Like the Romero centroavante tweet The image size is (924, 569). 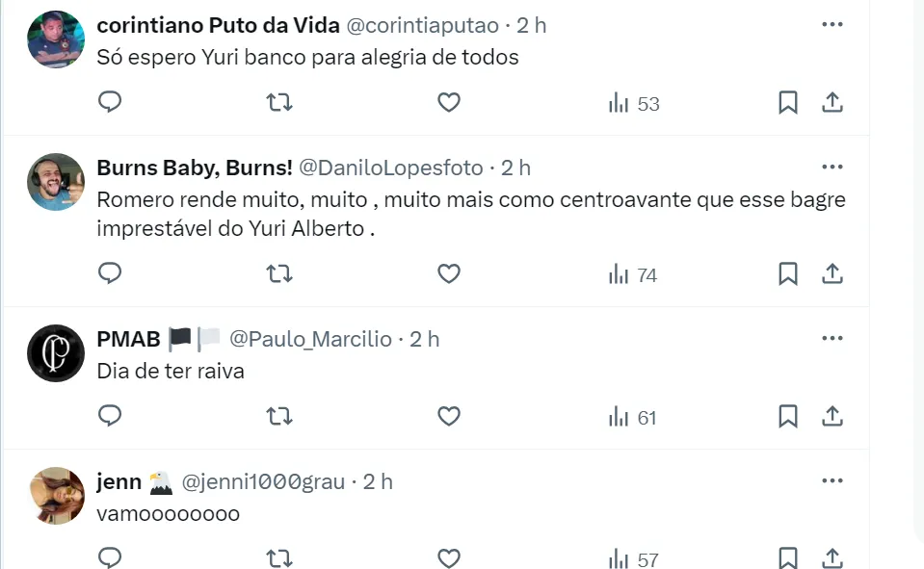click(x=449, y=274)
